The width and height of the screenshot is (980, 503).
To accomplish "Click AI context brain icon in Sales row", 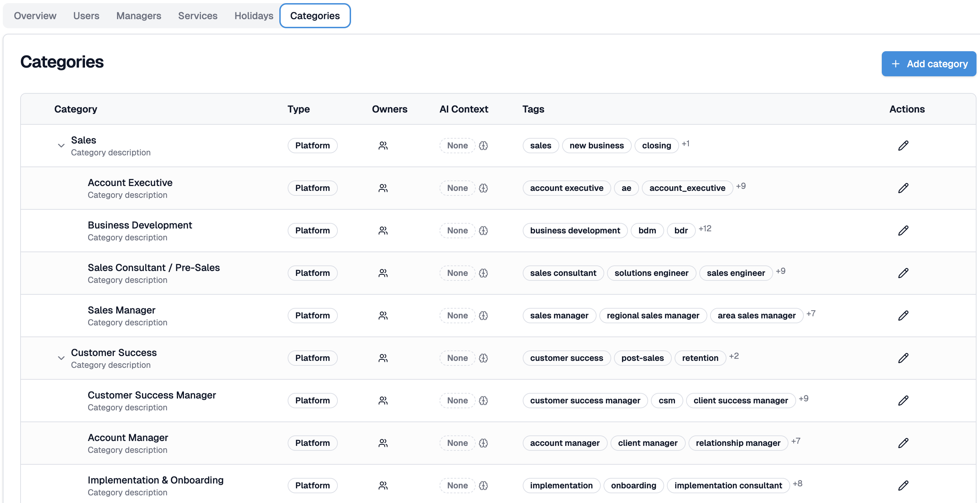I will [x=483, y=145].
